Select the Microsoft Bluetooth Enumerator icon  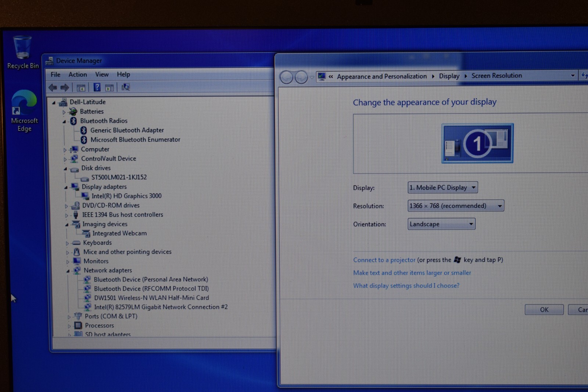84,140
